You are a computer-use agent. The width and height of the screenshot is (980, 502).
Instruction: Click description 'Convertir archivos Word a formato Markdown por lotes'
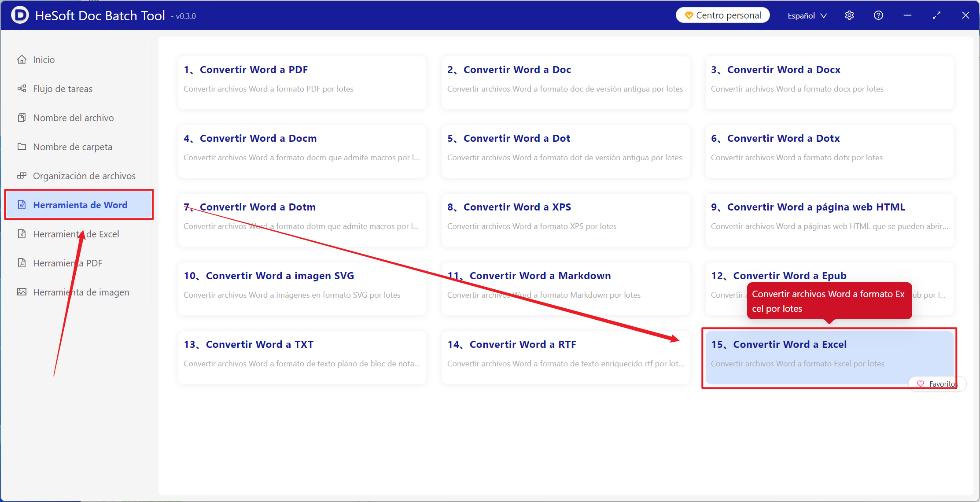click(x=544, y=295)
